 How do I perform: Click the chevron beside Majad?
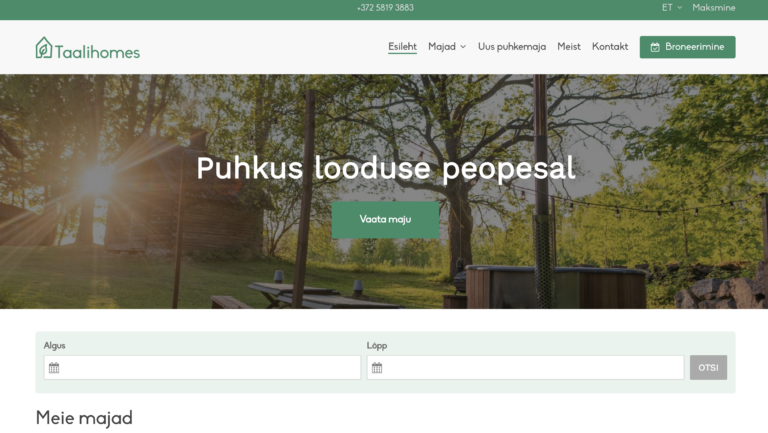pyautogui.click(x=463, y=47)
